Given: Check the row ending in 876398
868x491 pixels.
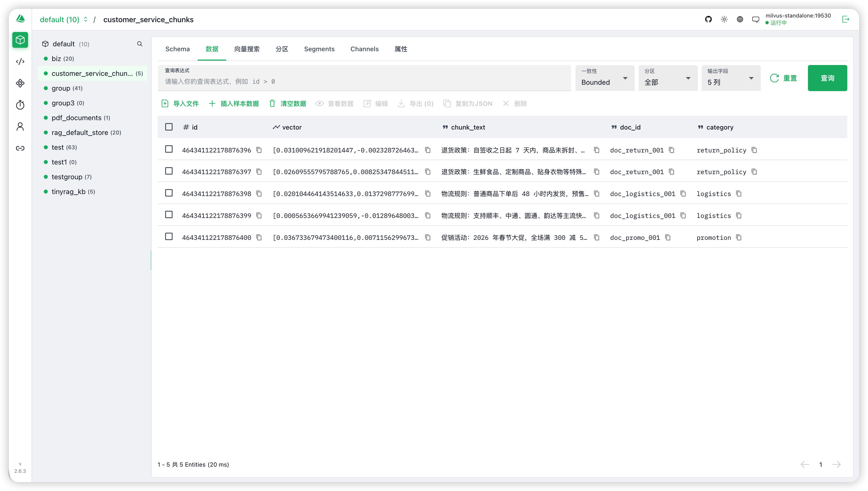Looking at the screenshot, I should click(x=169, y=193).
